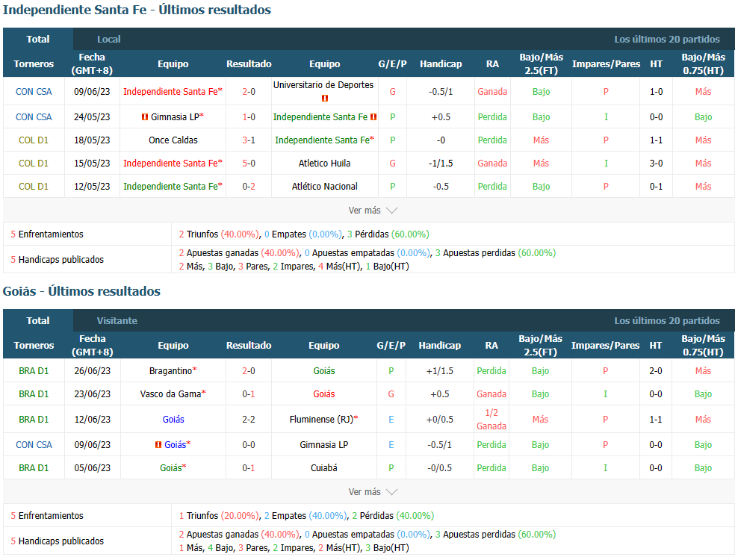738x560 pixels.
Task: Open Universitario de Deportes team link
Action: [323, 84]
